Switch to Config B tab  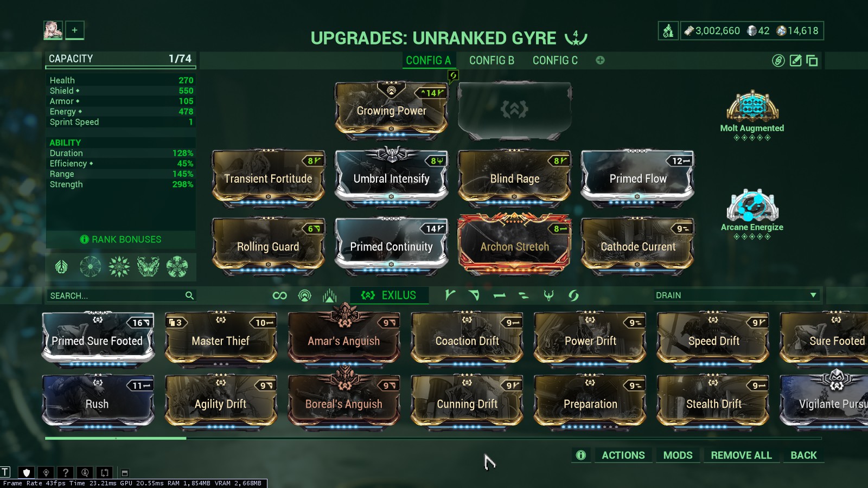[x=492, y=60]
